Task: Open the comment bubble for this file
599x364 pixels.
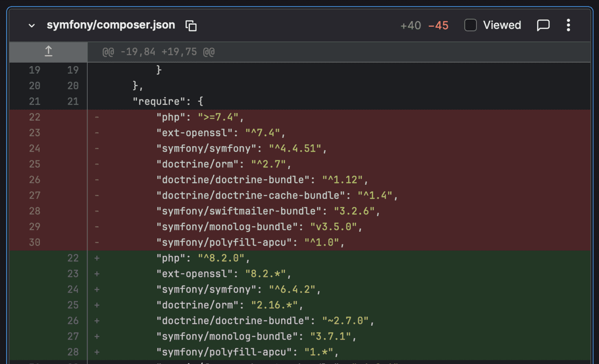Action: click(543, 25)
